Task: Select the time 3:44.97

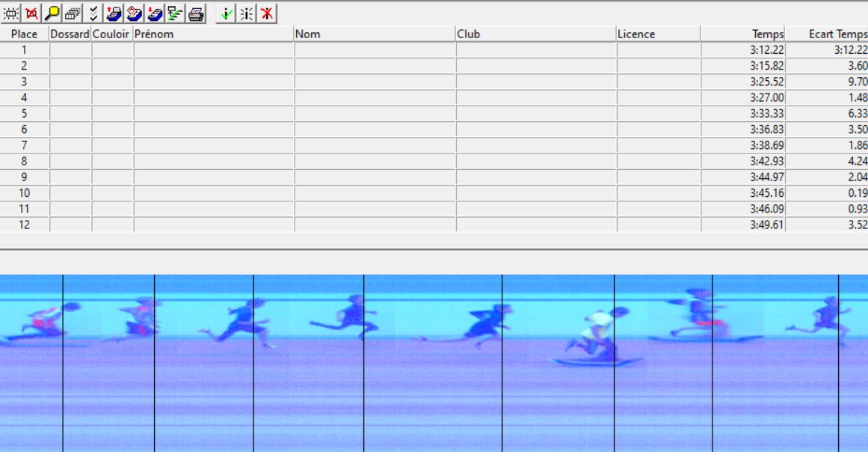Action: tap(767, 177)
